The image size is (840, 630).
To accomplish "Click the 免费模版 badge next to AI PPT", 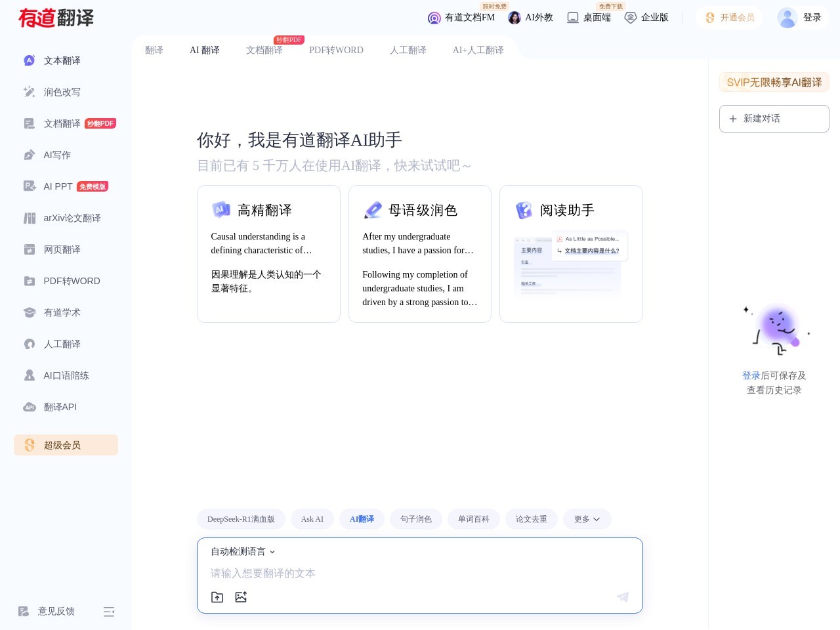I will tap(93, 186).
